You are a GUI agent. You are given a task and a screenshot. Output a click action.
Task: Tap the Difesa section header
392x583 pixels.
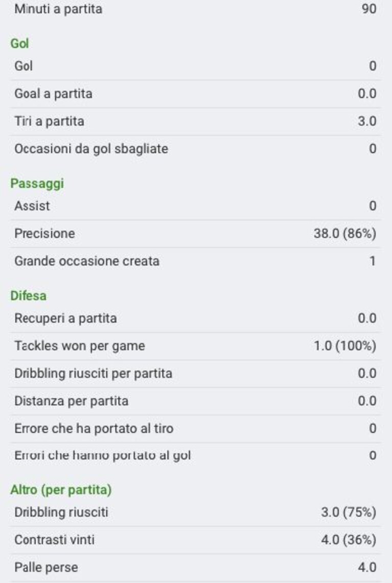click(x=29, y=296)
